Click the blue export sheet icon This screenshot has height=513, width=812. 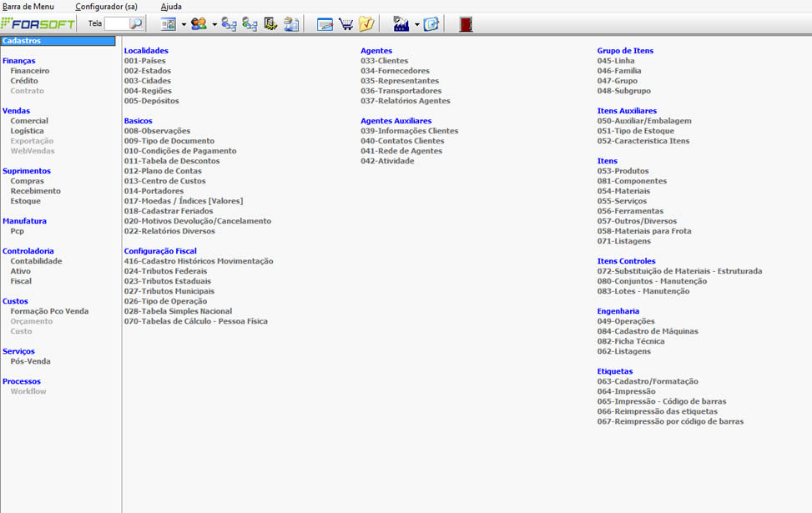431,24
